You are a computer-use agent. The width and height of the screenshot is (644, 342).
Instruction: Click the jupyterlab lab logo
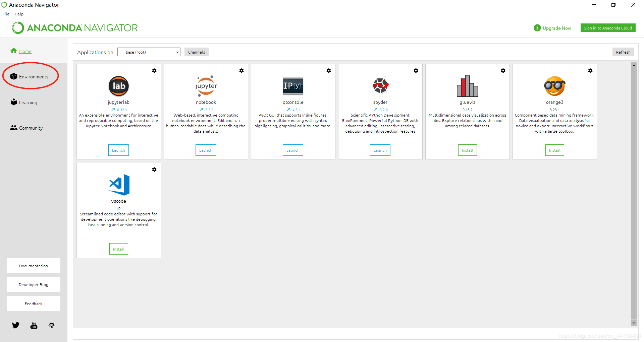(119, 86)
